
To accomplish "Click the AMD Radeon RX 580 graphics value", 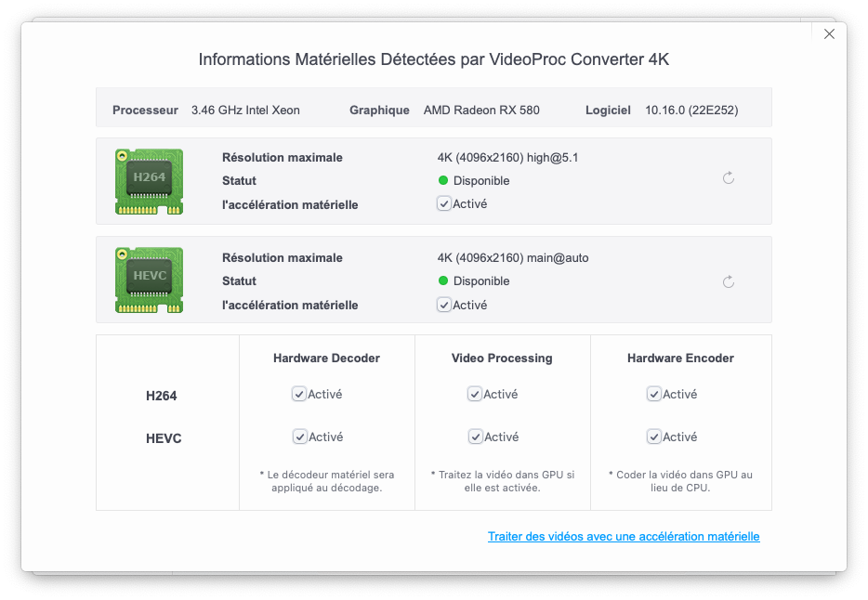I will click(x=481, y=110).
